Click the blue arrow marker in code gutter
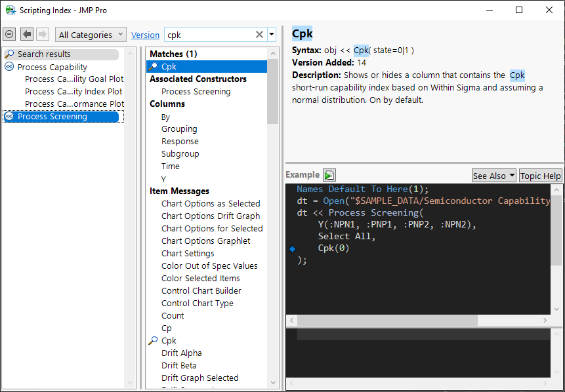The image size is (565, 392). click(x=292, y=248)
